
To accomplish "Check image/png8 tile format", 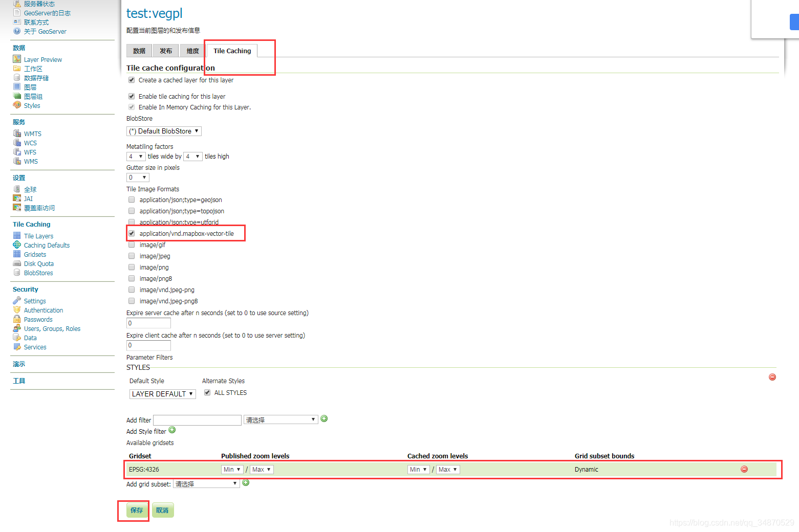I will point(132,278).
